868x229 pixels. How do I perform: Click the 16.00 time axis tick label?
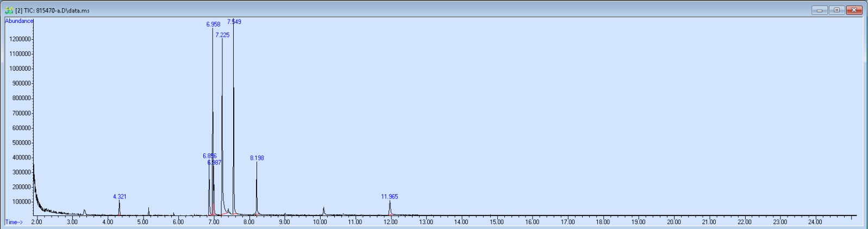point(532,222)
